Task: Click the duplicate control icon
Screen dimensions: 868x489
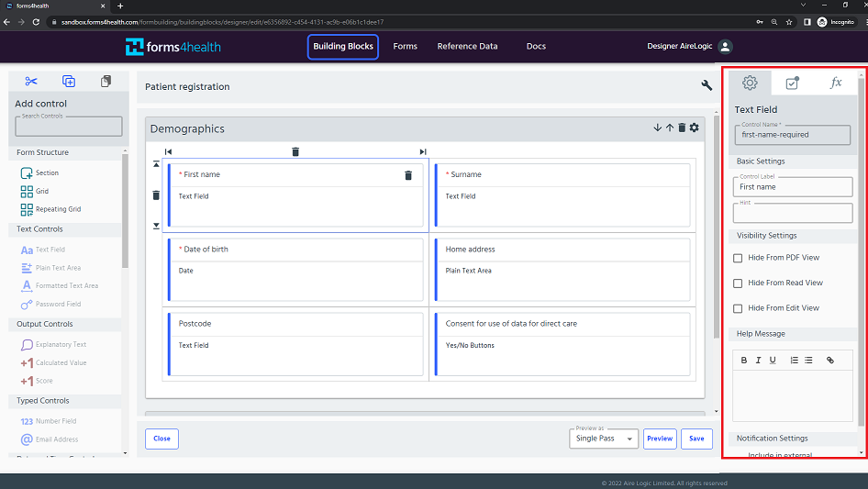Action: click(69, 82)
